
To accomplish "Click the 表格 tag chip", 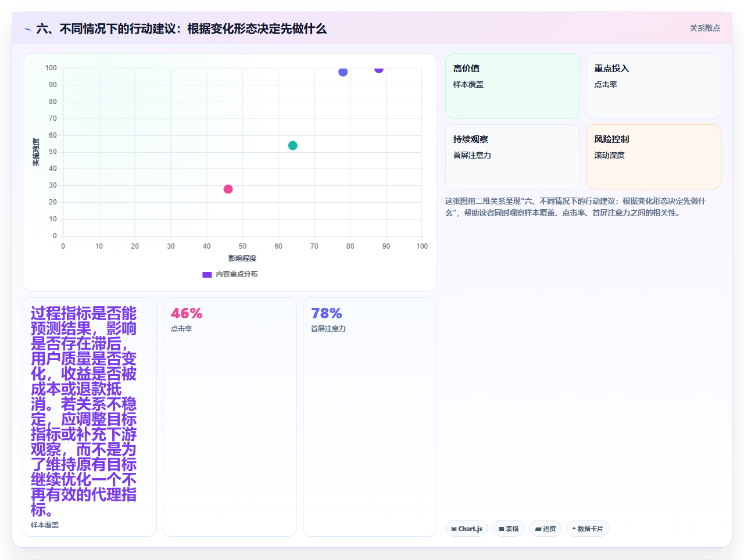I will click(x=509, y=529).
